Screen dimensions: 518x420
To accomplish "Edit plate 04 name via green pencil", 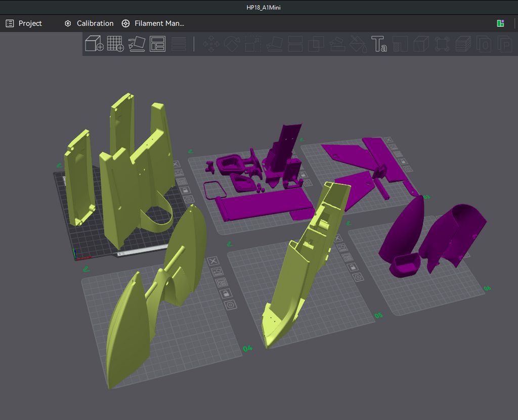I will point(86,269).
